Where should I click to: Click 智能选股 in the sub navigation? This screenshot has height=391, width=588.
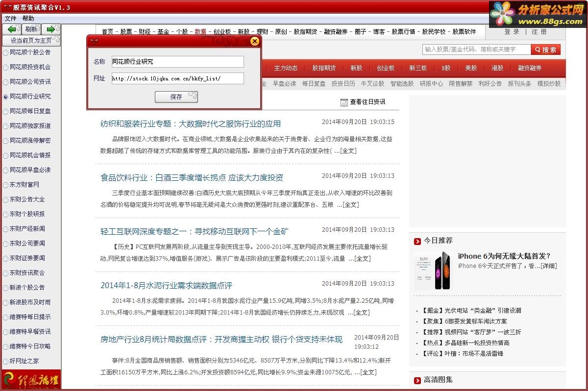coord(402,84)
